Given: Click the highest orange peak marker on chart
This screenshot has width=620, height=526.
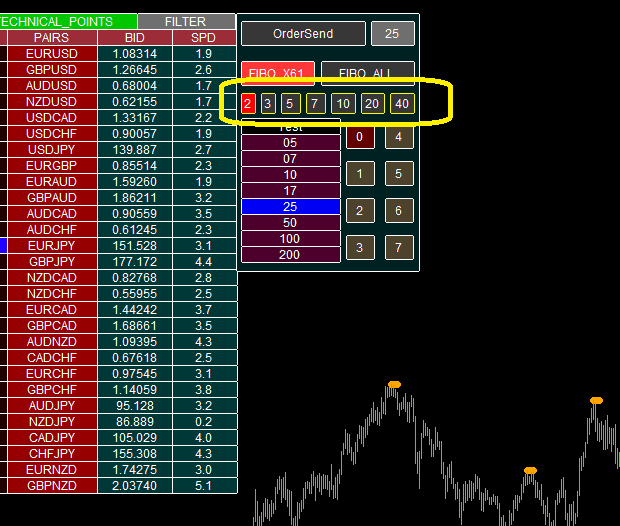Looking at the screenshot, I should coord(394,384).
